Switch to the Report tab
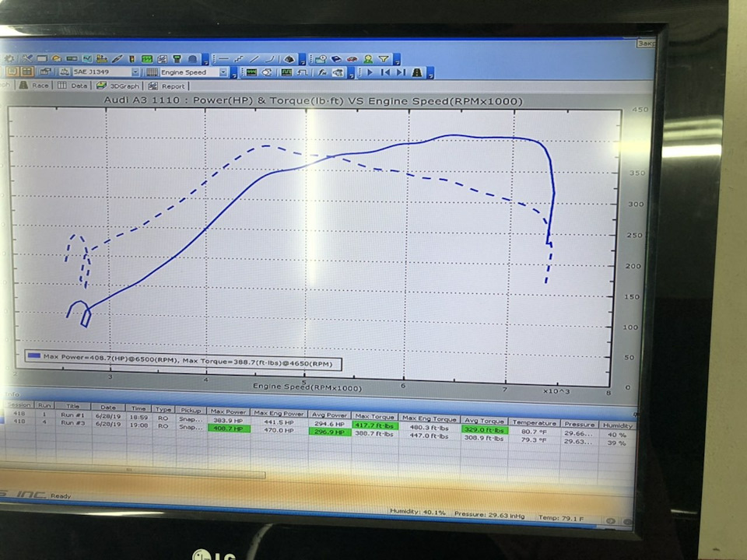 [167, 86]
